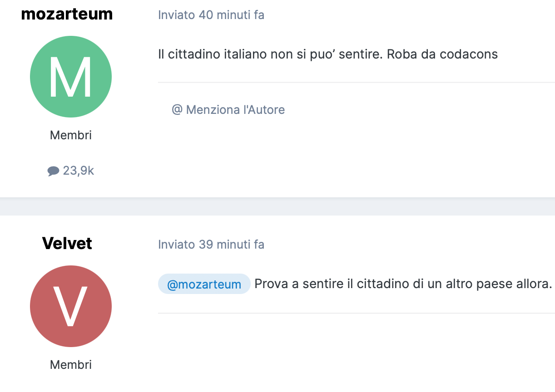Click the 23,9k post count
The height and width of the screenshot is (392, 555).
pyautogui.click(x=79, y=171)
